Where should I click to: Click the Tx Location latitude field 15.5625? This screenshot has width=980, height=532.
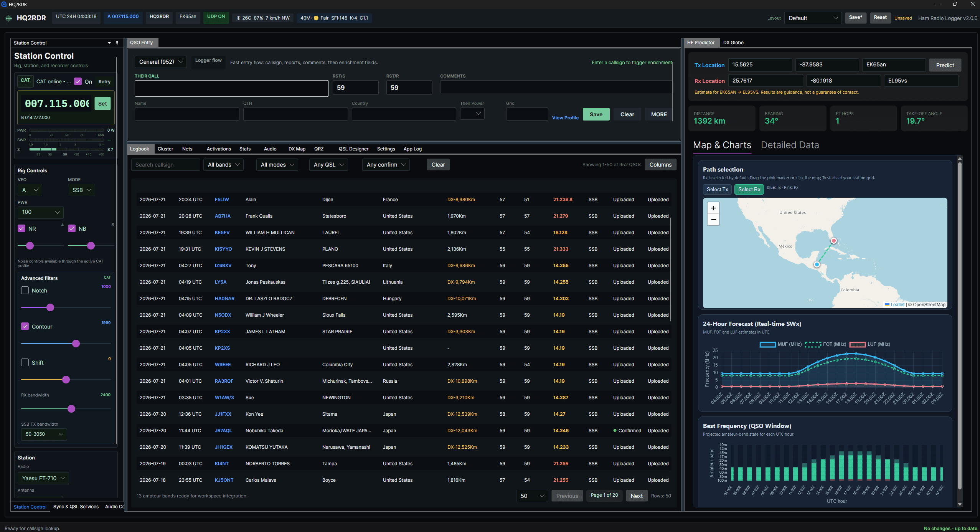click(x=760, y=65)
